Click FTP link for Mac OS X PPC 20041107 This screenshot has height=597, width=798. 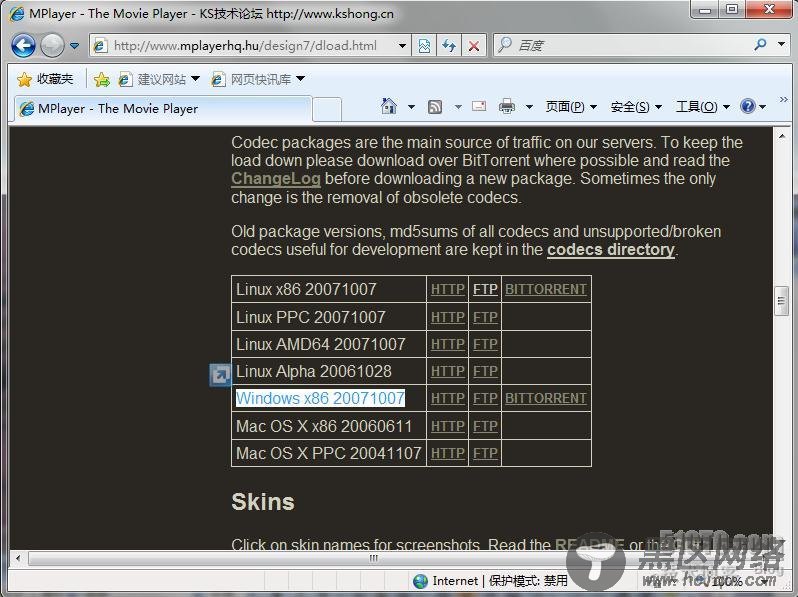(485, 453)
